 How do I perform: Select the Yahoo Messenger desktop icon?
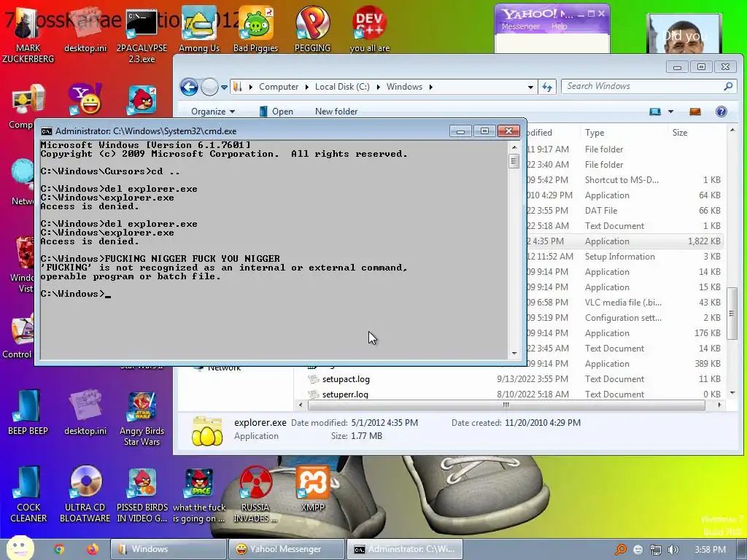click(x=85, y=99)
